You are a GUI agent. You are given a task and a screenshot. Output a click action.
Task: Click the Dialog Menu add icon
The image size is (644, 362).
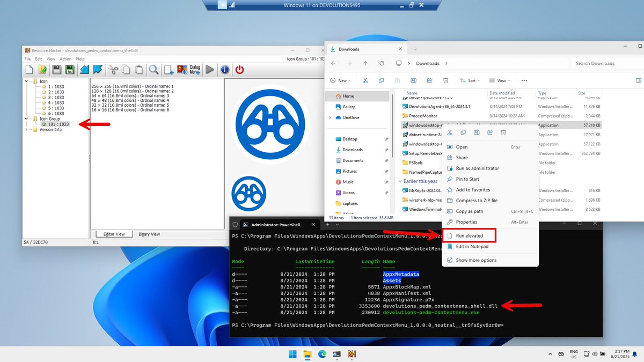[x=195, y=70]
